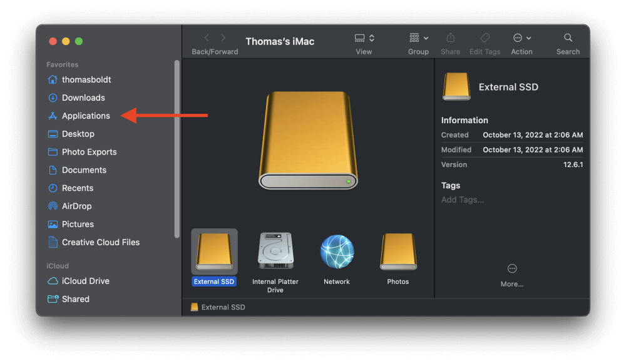The width and height of the screenshot is (626, 364).
Task: Open the Creative Cloud Files label
Action: click(101, 242)
